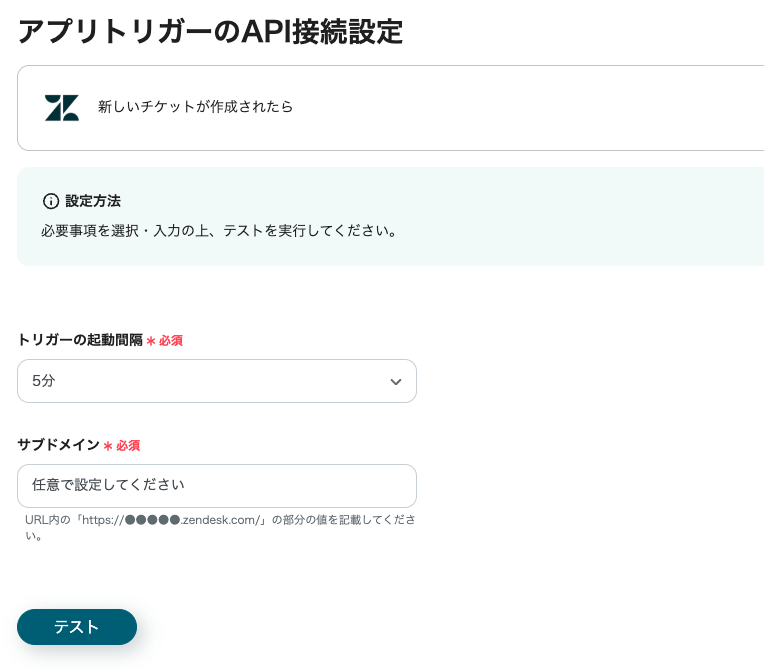Click the アプリトリガーのAPI接続設定 heading
Viewport: 764px width, 669px height.
tap(210, 32)
